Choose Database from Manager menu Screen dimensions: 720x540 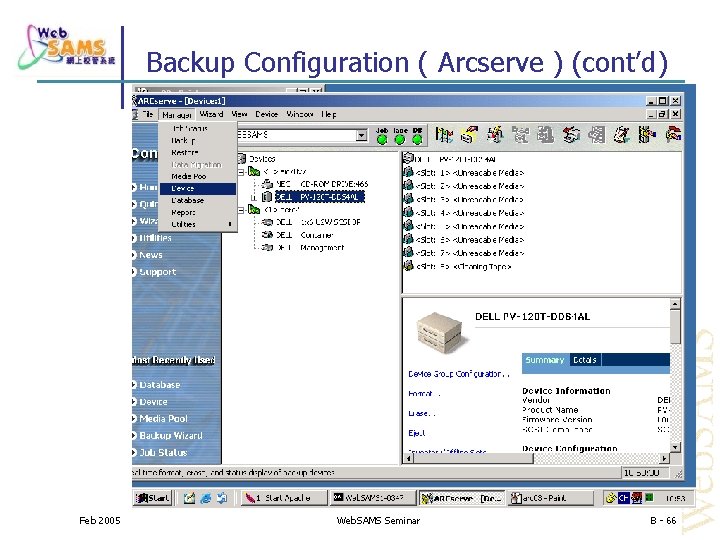point(187,200)
